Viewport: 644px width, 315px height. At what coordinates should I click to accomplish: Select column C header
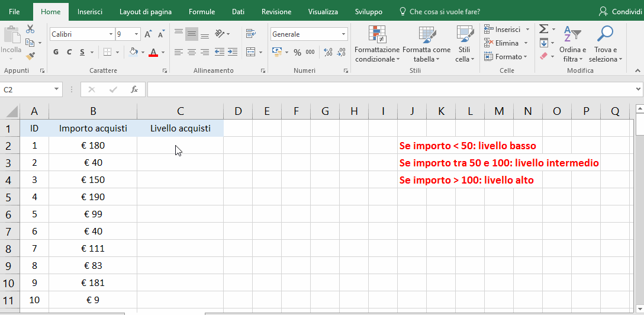[181, 111]
